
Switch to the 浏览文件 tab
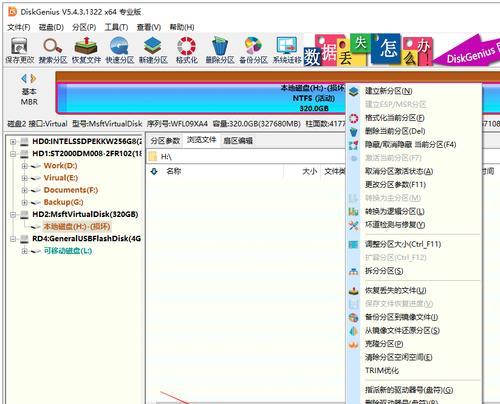(x=201, y=140)
